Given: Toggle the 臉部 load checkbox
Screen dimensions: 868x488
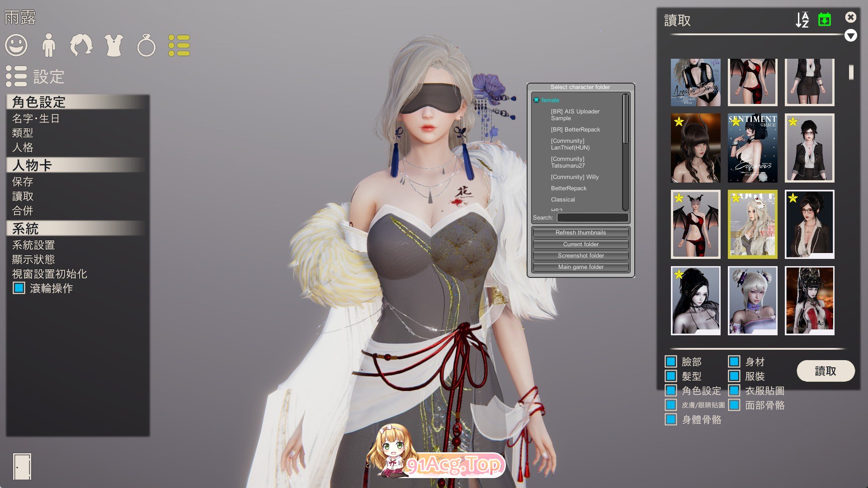Looking at the screenshot, I should click(671, 361).
